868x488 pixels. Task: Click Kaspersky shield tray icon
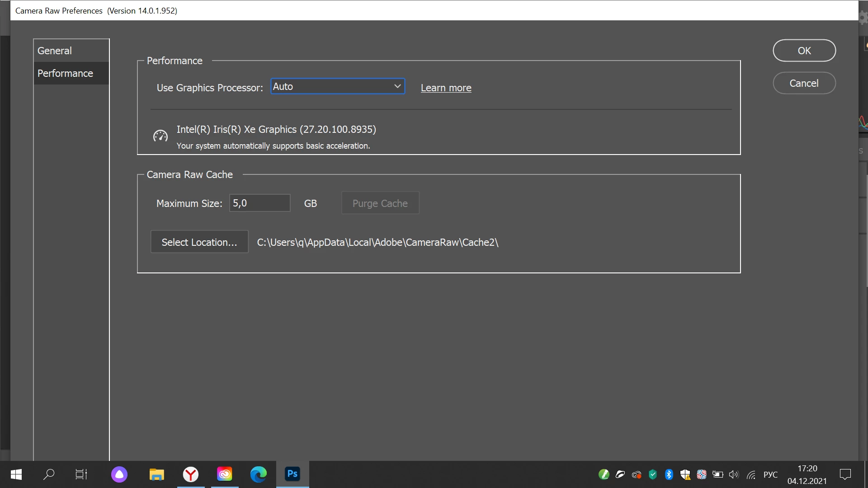click(x=653, y=474)
